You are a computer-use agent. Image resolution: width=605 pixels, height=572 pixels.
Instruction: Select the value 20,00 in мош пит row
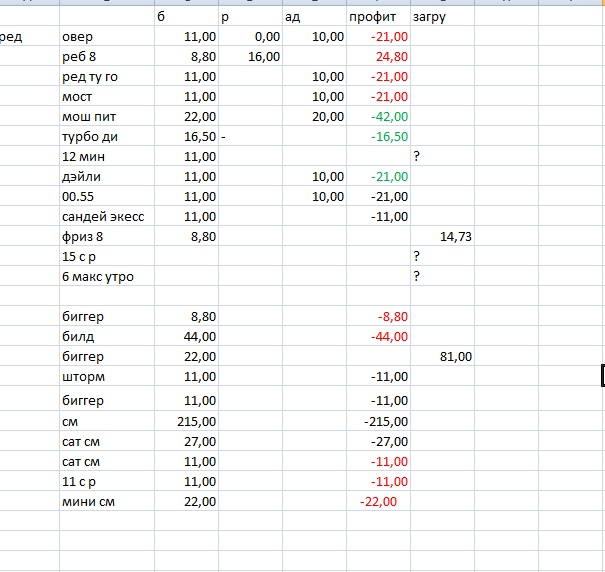point(328,117)
